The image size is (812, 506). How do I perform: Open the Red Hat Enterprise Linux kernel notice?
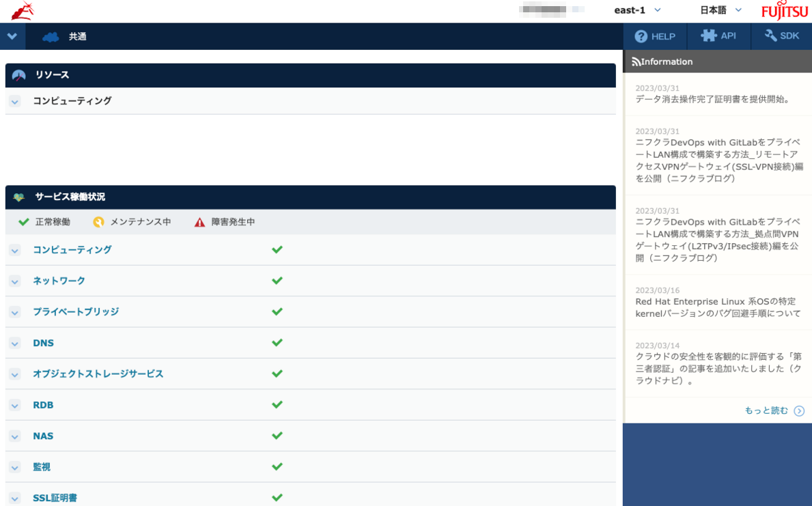tap(717, 307)
